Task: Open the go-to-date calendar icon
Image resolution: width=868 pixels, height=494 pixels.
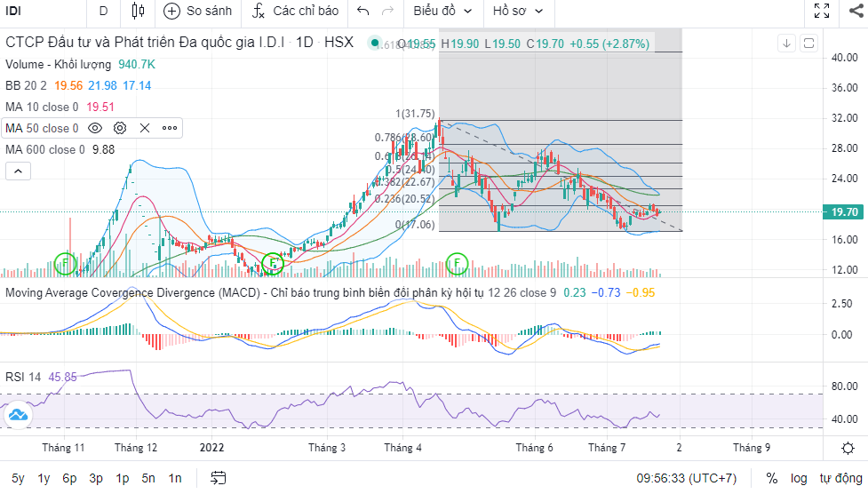Action: click(218, 478)
